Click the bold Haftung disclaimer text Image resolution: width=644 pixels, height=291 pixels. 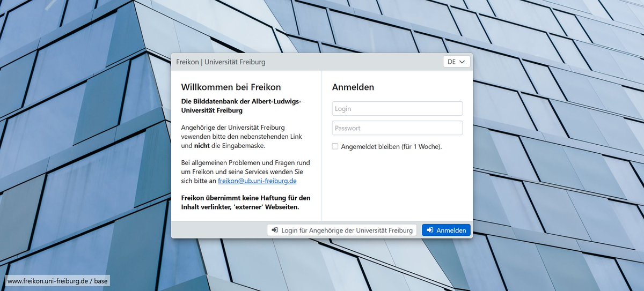246,202
